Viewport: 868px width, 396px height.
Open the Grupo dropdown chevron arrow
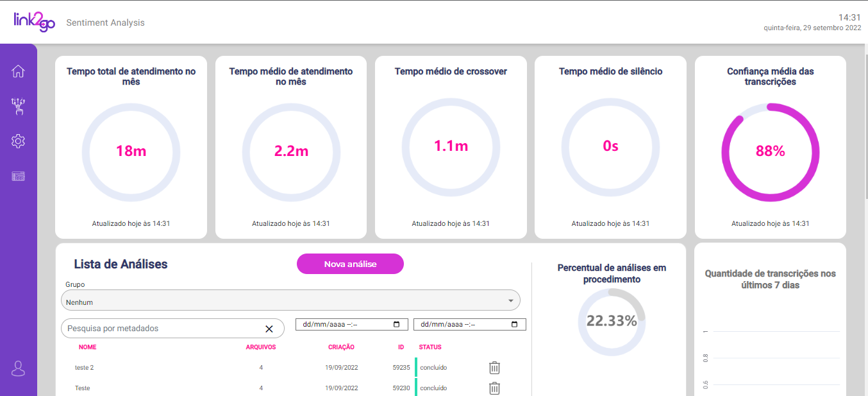point(511,300)
